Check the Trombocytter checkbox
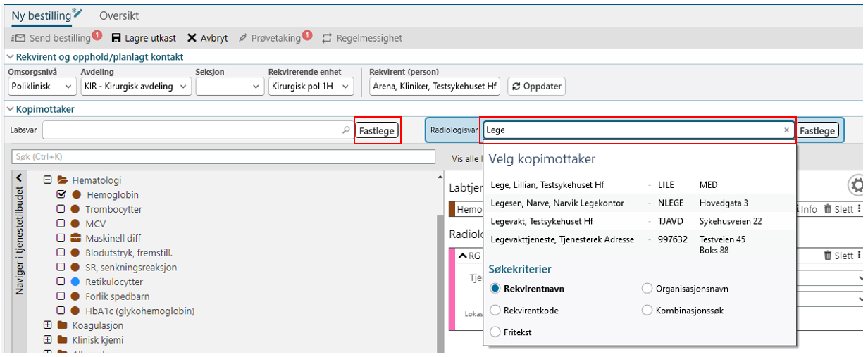Screen dimensions: 868x357 61,209
